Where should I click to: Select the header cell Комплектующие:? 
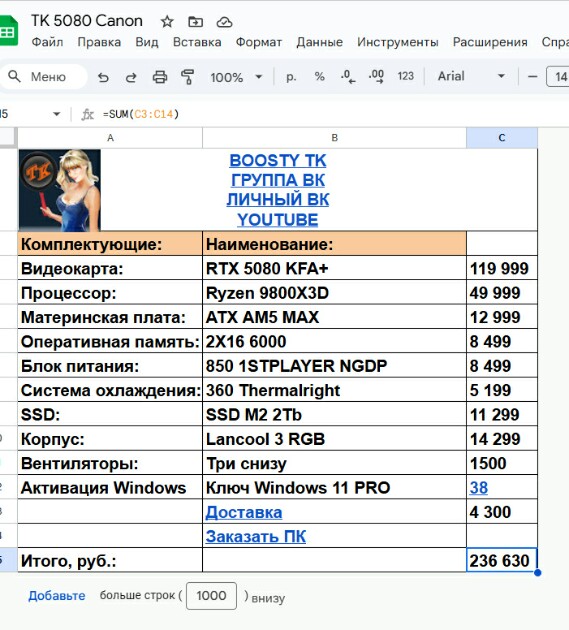[110, 244]
